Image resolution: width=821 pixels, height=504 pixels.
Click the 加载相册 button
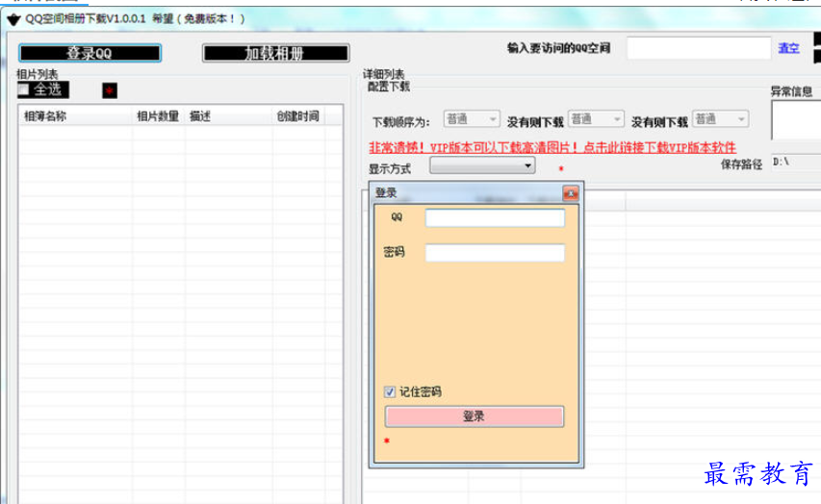tap(276, 53)
